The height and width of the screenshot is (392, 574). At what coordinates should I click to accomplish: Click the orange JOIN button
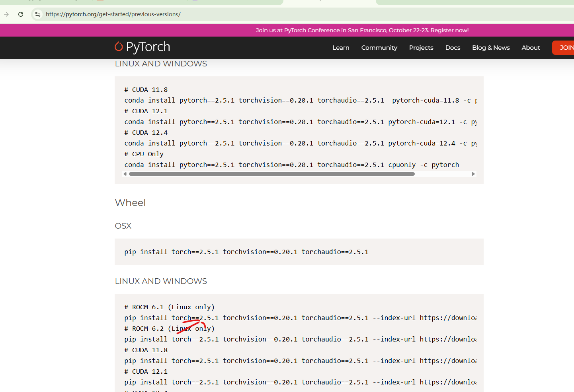click(563, 48)
